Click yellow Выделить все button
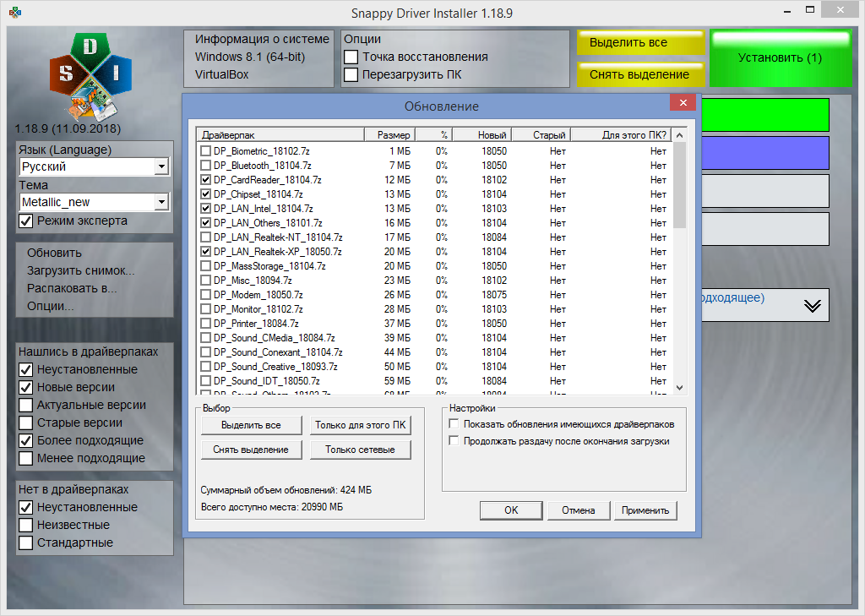Viewport: 865px width, 616px height. [640, 42]
